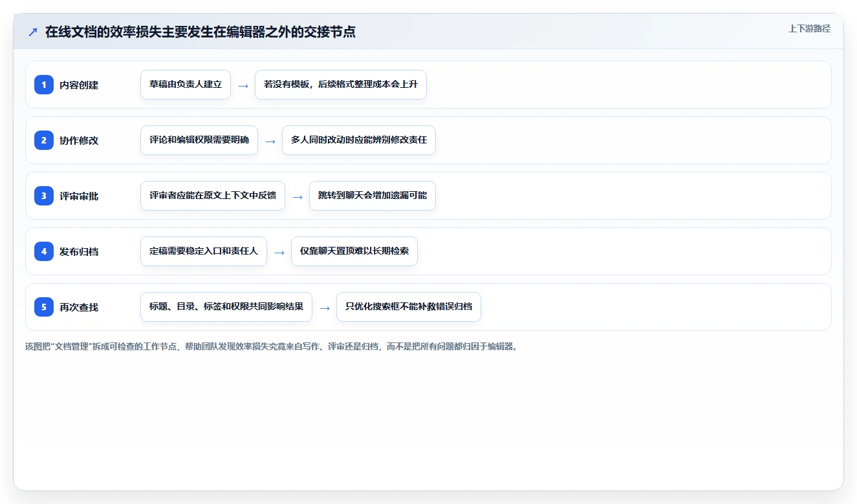
Task: Click the 跳转到聊天会增加遗漏可能 chip
Action: [373, 196]
